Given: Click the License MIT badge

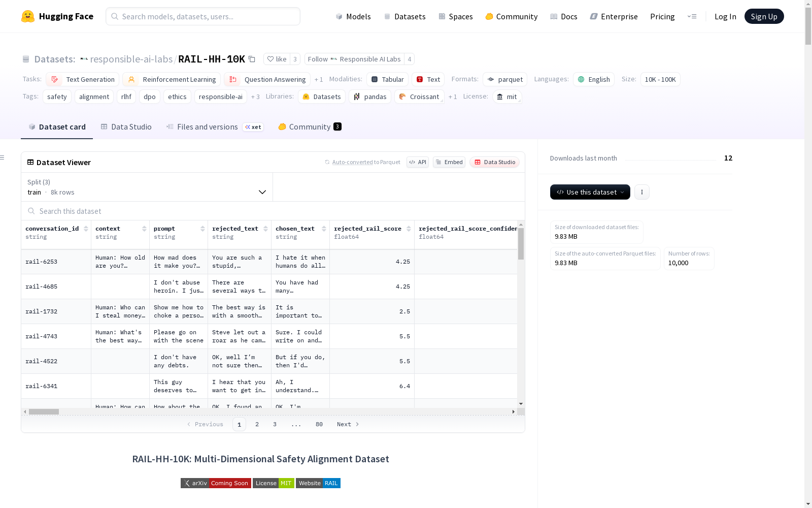Looking at the screenshot, I should tap(274, 483).
